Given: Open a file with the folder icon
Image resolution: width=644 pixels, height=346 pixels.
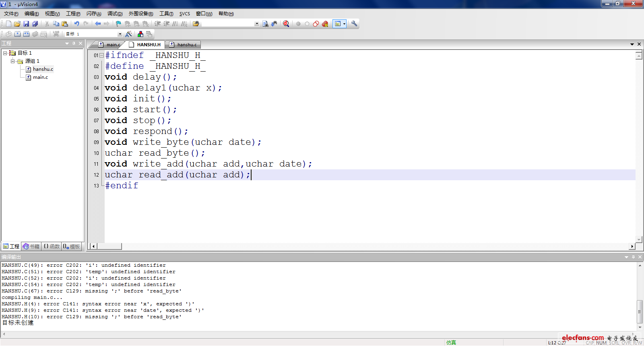Looking at the screenshot, I should click(x=17, y=24).
